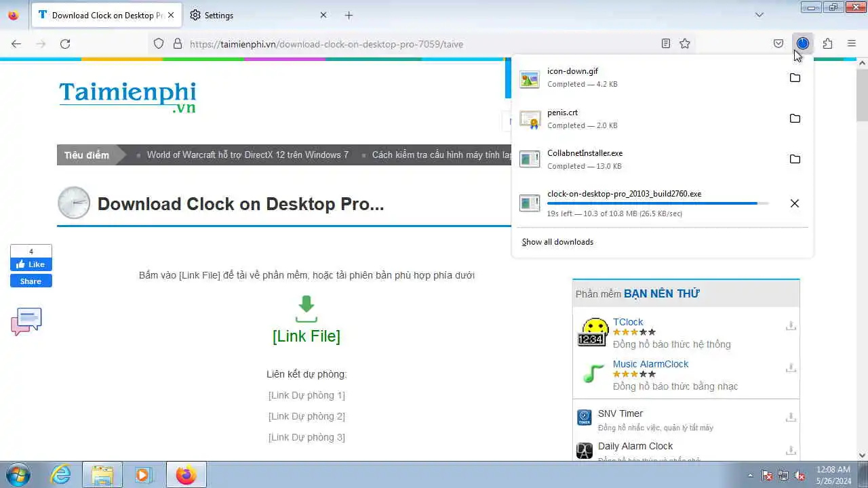Click the Cách kiểm tra cấu hình máy tính headline
This screenshot has width=868, height=488.
[x=441, y=155]
